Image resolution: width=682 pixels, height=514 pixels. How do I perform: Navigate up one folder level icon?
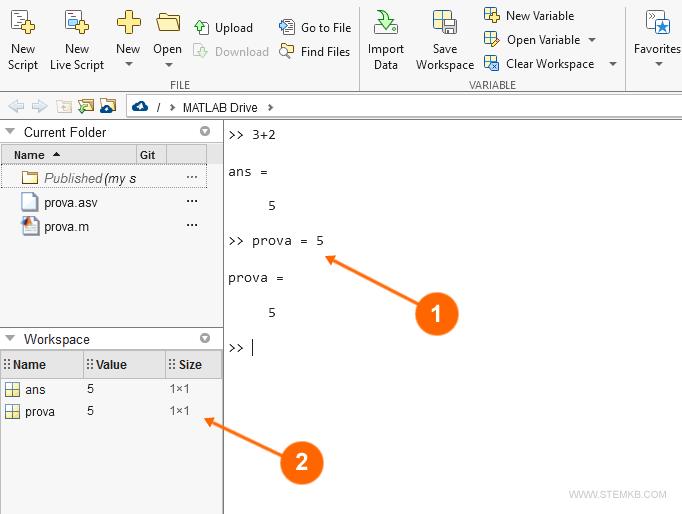pos(64,107)
